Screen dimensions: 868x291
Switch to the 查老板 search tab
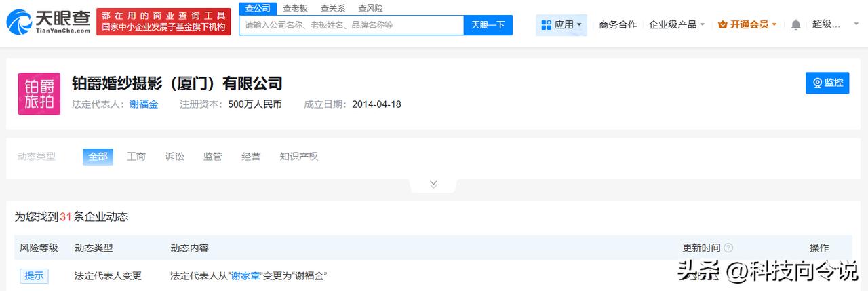pos(295,8)
